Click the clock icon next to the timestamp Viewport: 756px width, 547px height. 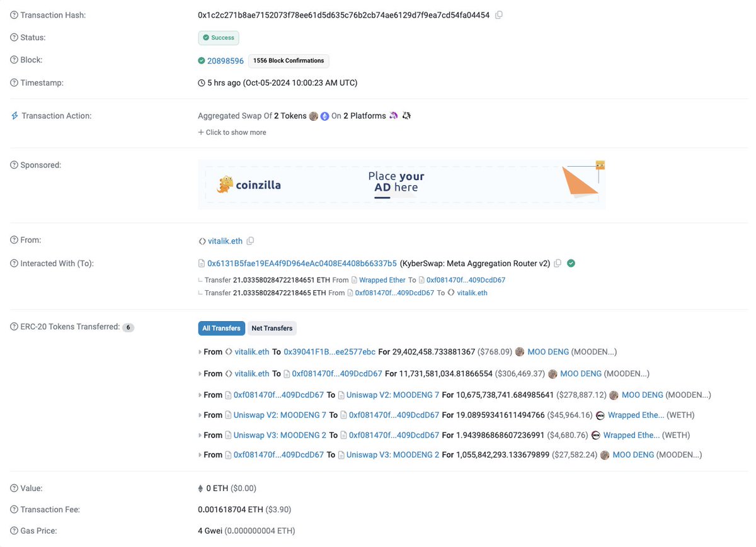(202, 82)
